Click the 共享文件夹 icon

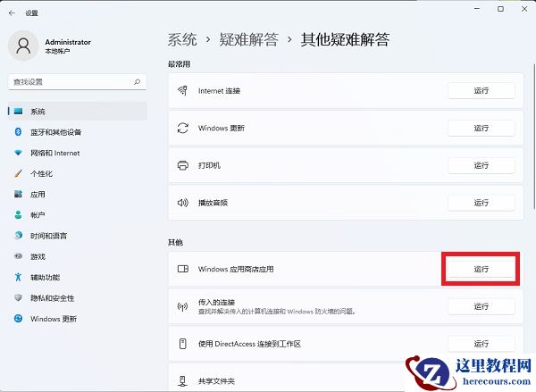click(x=182, y=380)
